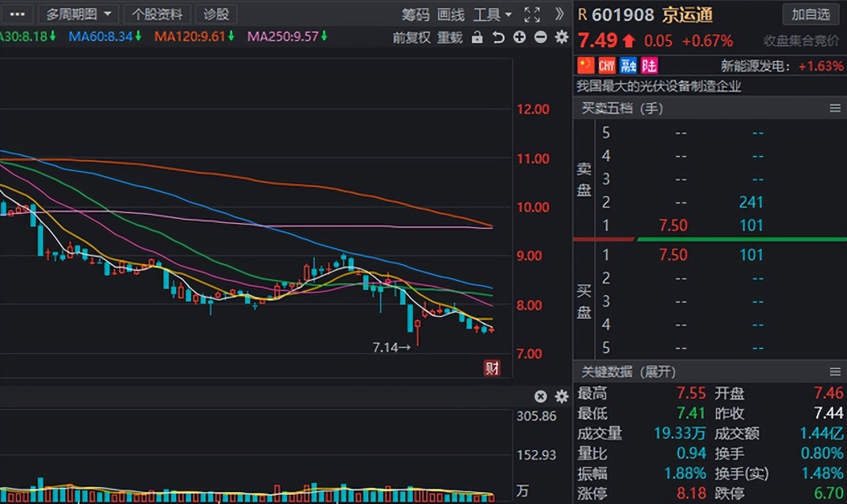847x504 pixels.
Task: Click the sell-2 volume 241
Action: (752, 202)
